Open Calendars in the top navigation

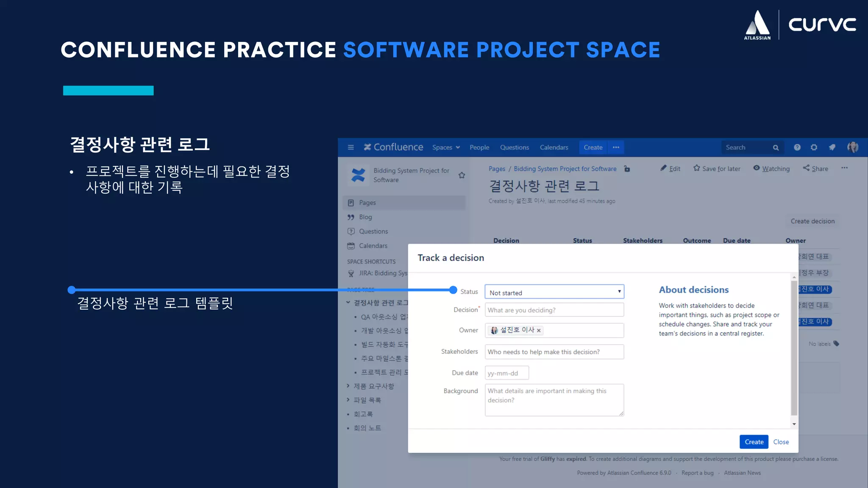point(554,147)
